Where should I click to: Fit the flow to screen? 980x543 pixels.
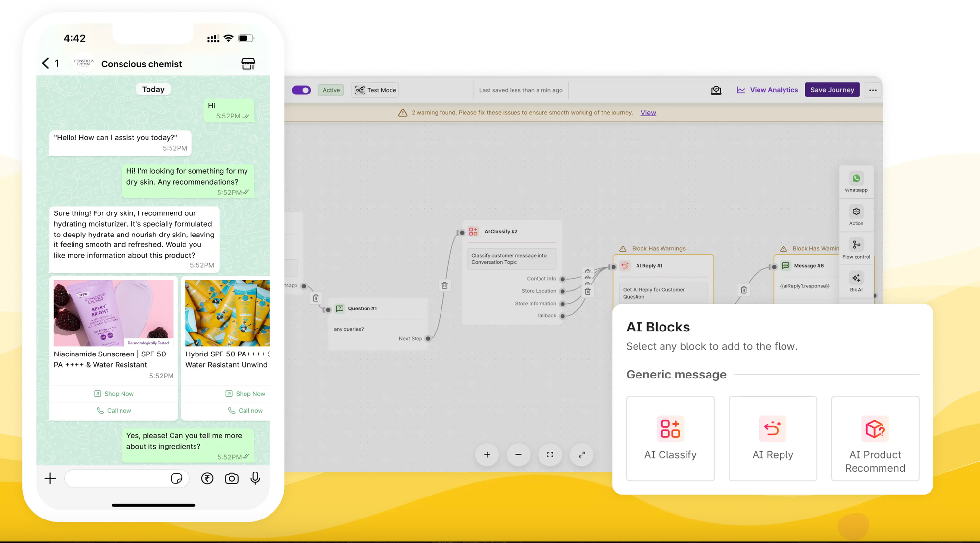[x=550, y=455]
